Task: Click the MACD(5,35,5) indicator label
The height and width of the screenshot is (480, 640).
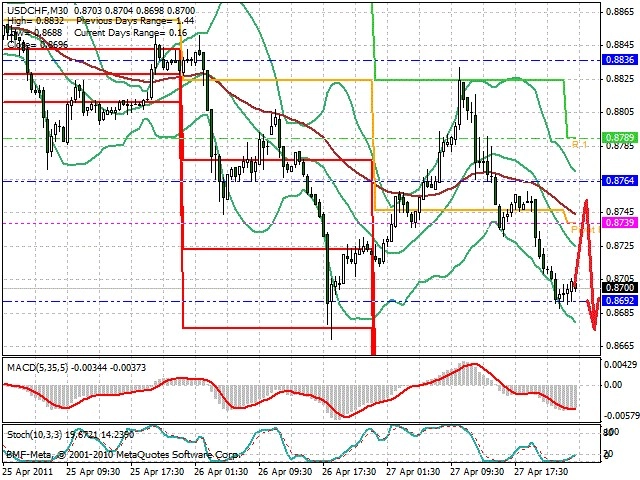Action: [x=38, y=368]
